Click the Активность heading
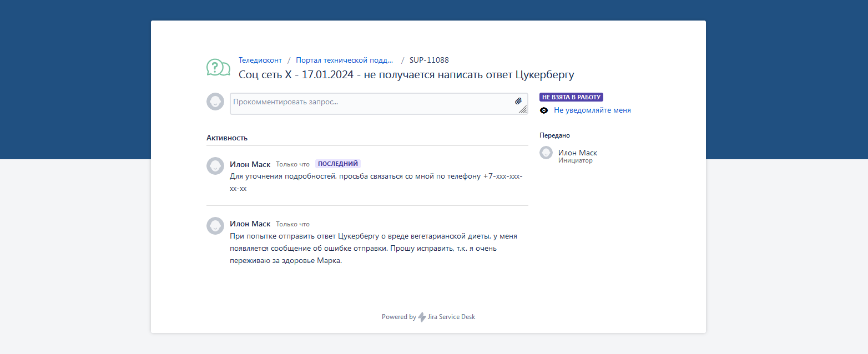Image resolution: width=868 pixels, height=354 pixels. click(227, 138)
